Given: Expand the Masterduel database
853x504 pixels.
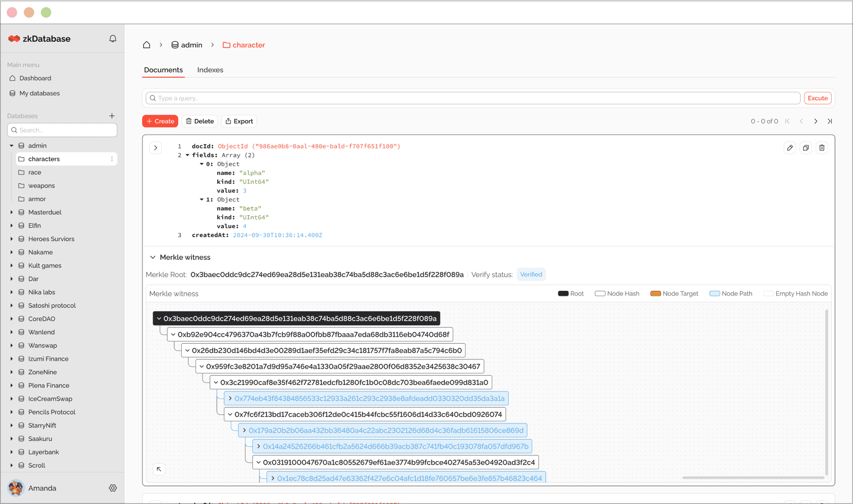Looking at the screenshot, I should click(12, 212).
